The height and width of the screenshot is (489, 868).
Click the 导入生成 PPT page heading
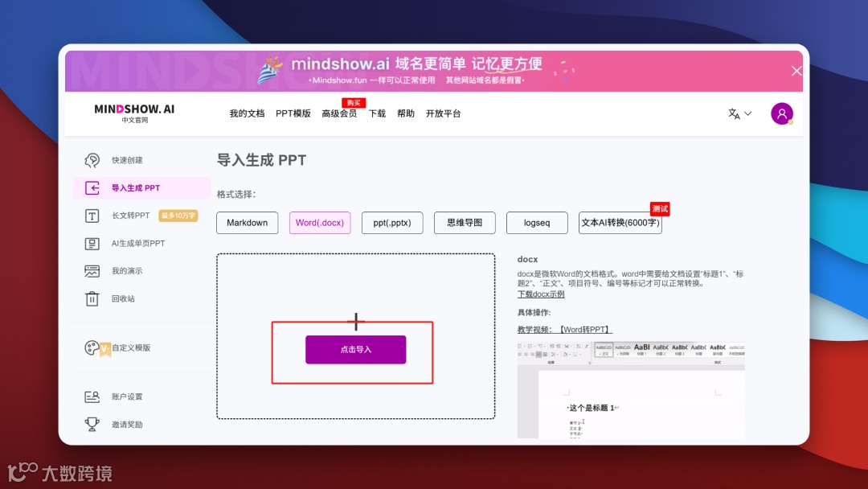tap(261, 160)
